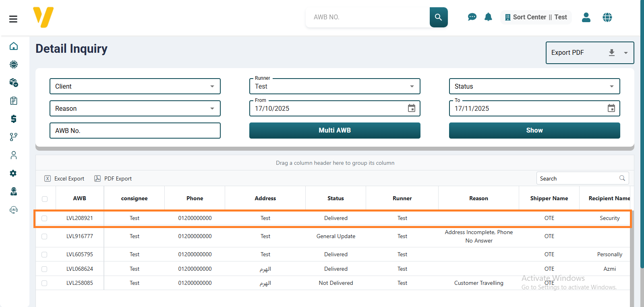Toggle the select-all header checkbox
Screen dimensions: 644x307
tap(45, 199)
